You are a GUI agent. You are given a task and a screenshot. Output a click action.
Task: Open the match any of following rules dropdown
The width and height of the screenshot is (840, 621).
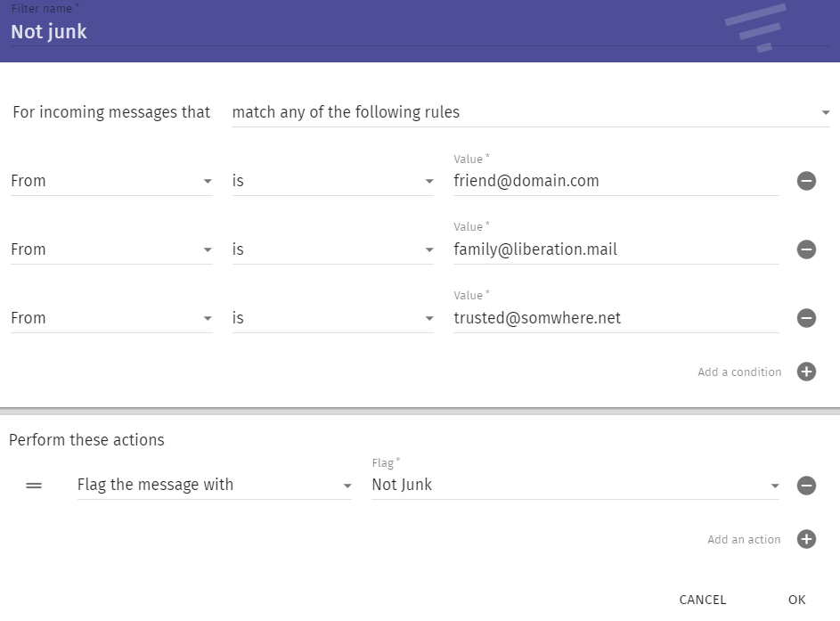pos(530,112)
